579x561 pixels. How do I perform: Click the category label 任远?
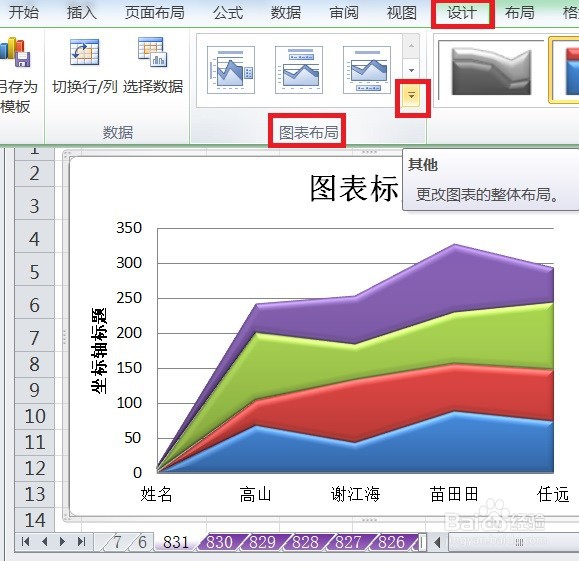(x=553, y=494)
